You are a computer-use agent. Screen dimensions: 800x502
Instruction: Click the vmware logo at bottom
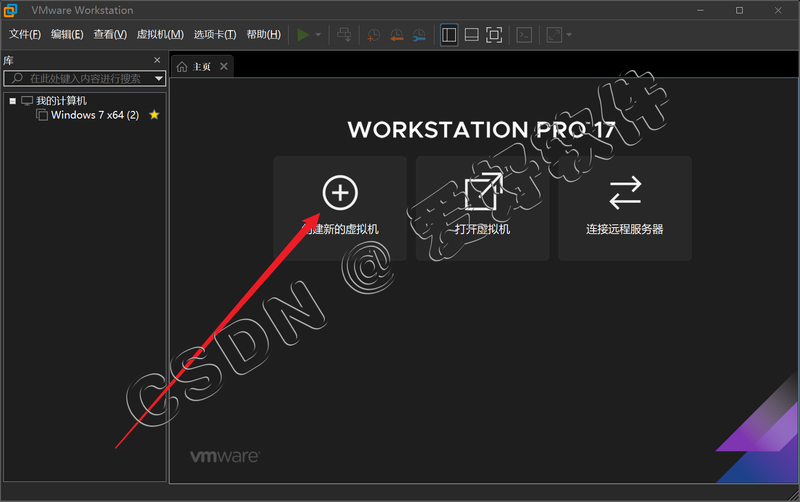click(224, 456)
